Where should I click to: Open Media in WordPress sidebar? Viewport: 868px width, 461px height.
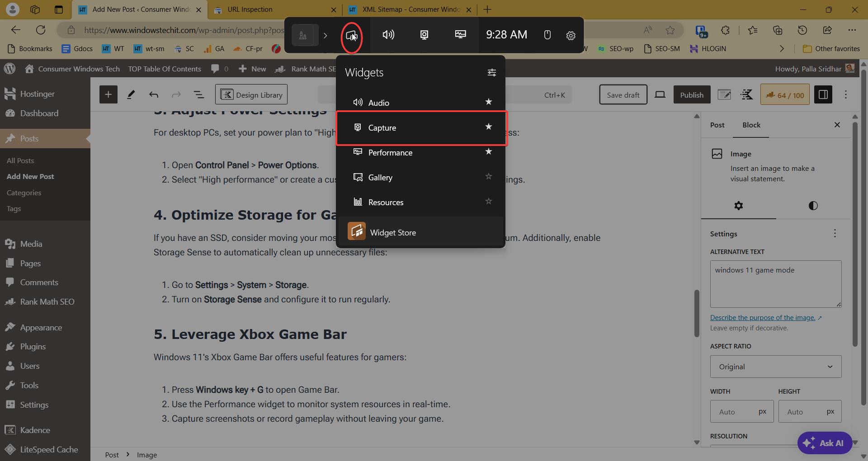point(45,244)
